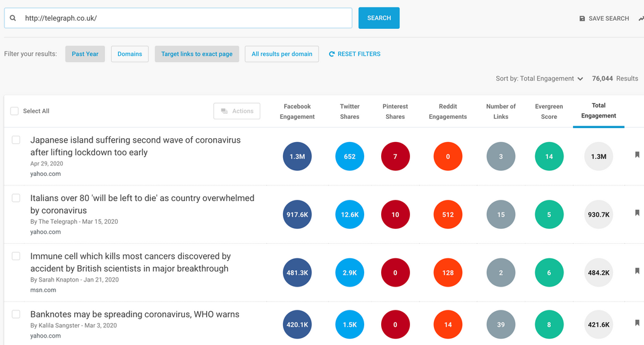Bookmark the Immune cell cancer article

(x=637, y=271)
